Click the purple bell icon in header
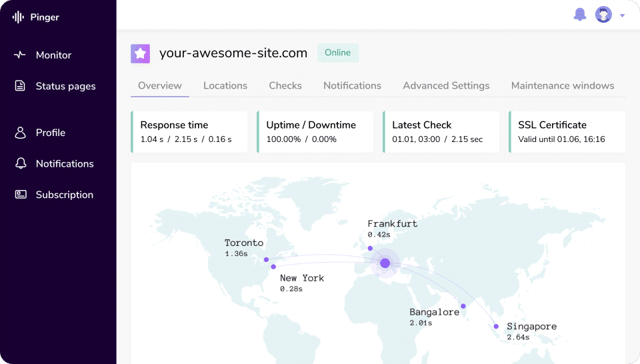 (x=579, y=15)
